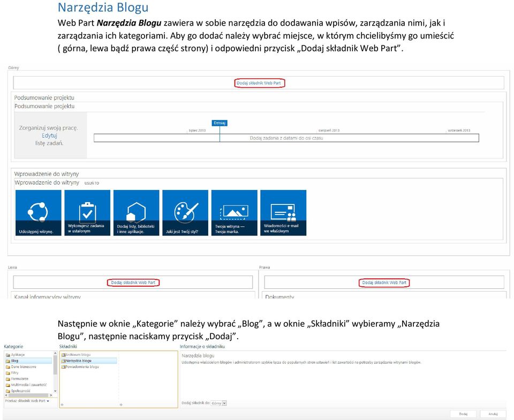Open the 'Wykonujesz zadania w ustalonym' tile
This screenshot has height=420, width=514.
pyautogui.click(x=87, y=212)
